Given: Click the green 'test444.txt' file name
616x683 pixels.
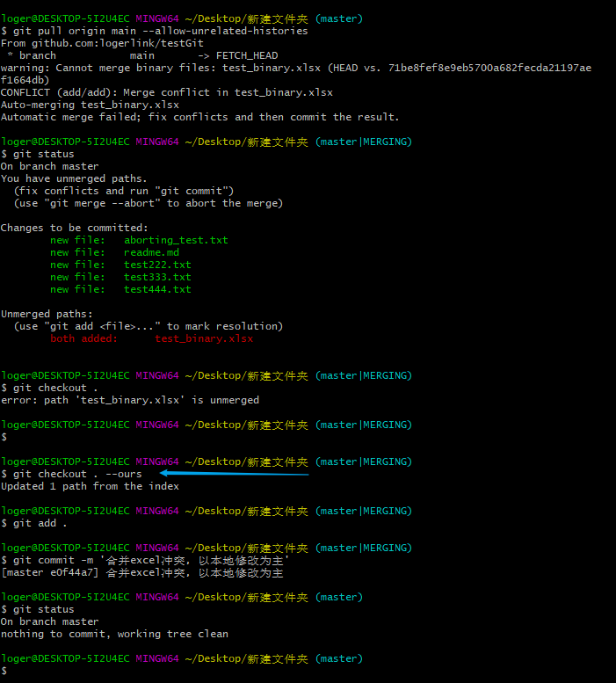Looking at the screenshot, I should (157, 289).
